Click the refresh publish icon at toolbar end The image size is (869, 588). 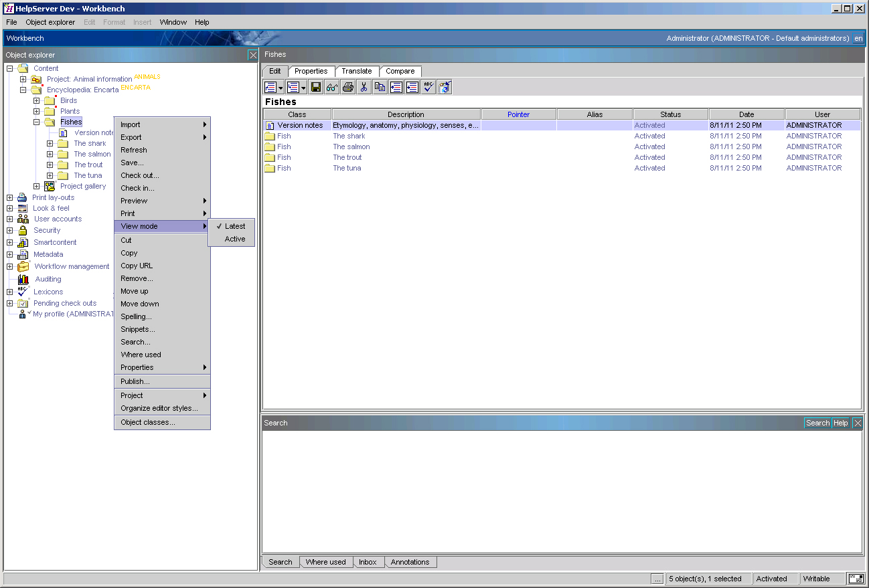(x=443, y=87)
